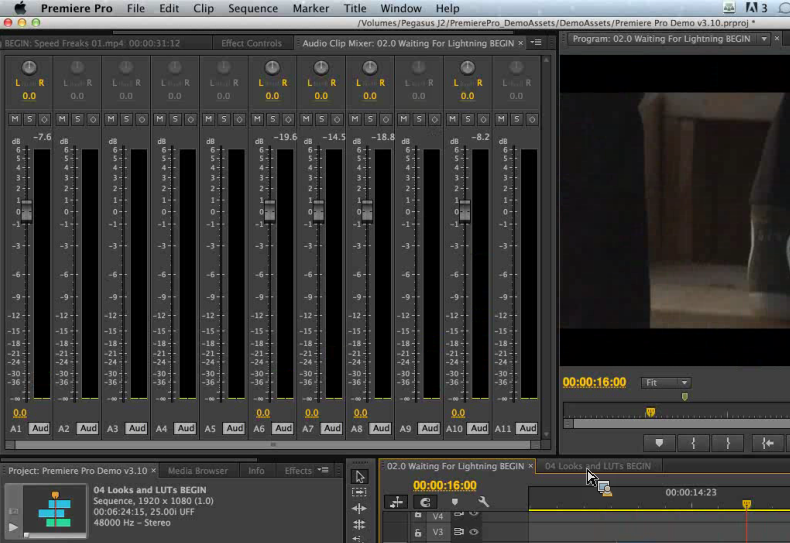
Task: Open timeline display settings wrench
Action: click(x=483, y=502)
